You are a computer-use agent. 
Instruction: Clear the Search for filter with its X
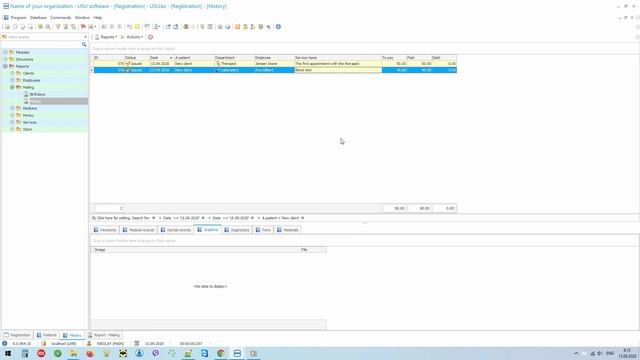pos(153,218)
